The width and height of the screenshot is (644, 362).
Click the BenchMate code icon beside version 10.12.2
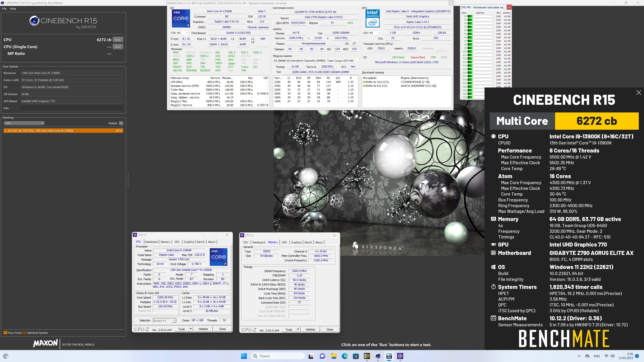coord(493,318)
